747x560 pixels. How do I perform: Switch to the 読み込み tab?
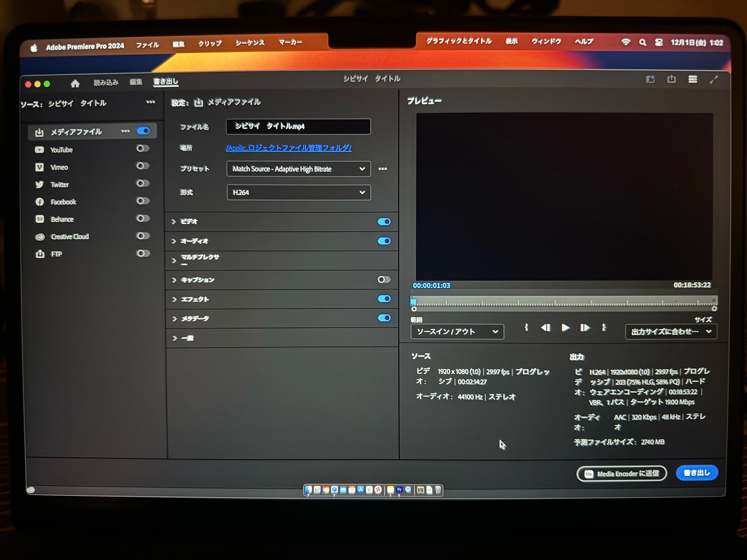[x=106, y=83]
